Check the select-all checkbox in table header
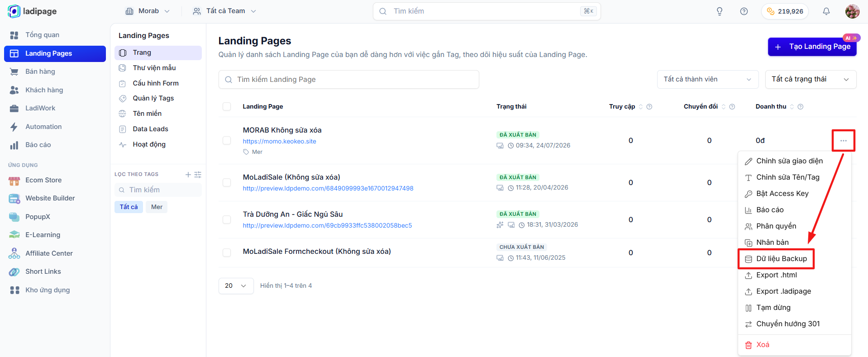This screenshot has height=357, width=868. point(227,106)
